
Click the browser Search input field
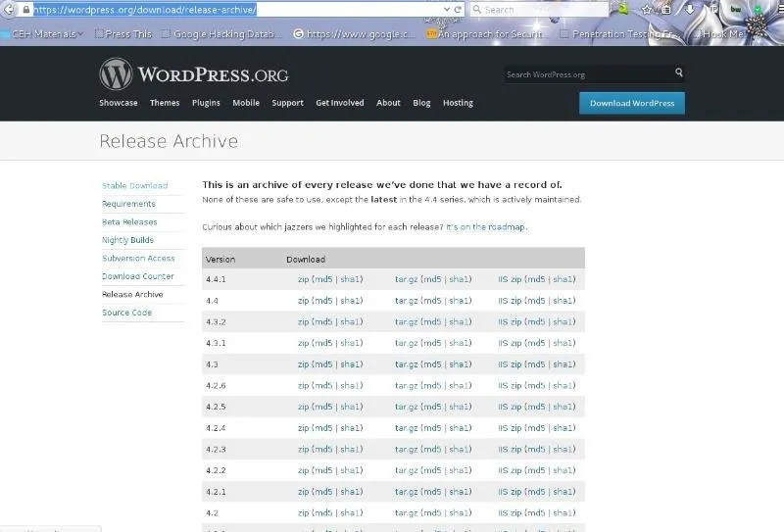click(540, 10)
